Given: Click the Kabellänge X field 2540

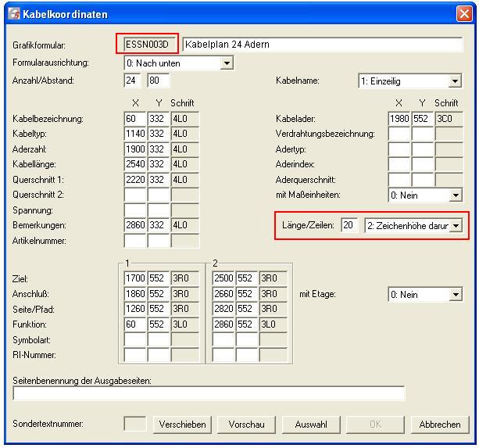Looking at the screenshot, I should pos(135,164).
